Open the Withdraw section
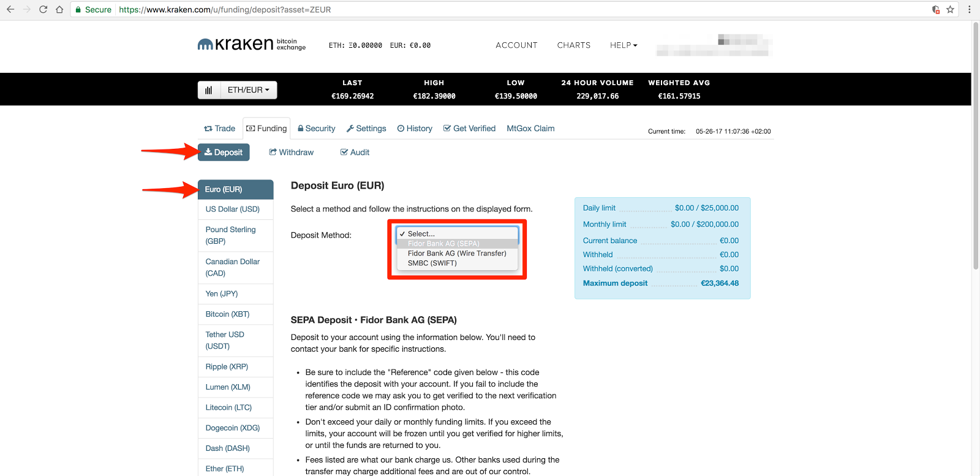 (x=291, y=152)
